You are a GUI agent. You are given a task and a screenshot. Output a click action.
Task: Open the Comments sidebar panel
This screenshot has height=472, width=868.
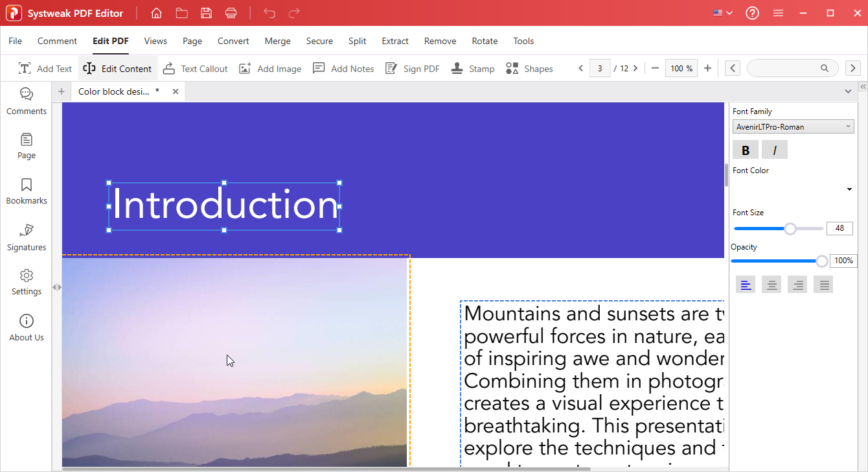(x=26, y=100)
